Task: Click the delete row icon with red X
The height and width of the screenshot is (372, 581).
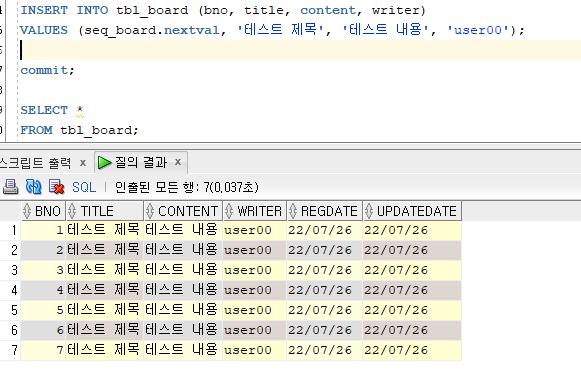Action: pyautogui.click(x=56, y=187)
